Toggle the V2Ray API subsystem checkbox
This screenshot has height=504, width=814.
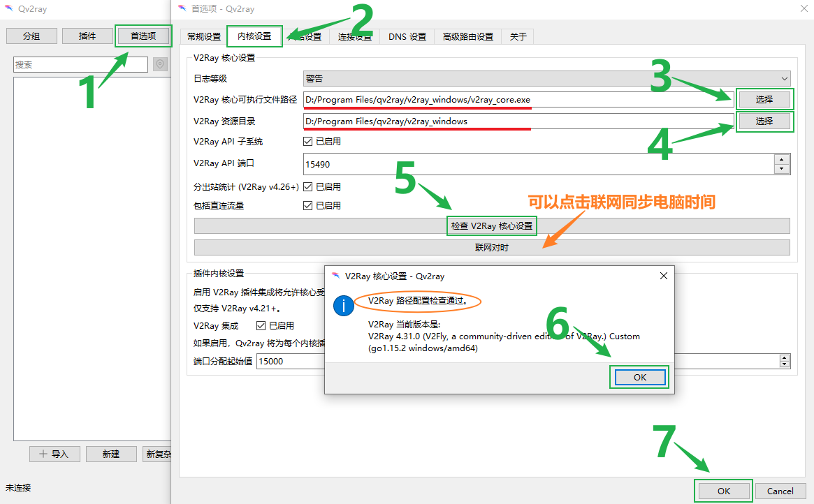pos(308,142)
